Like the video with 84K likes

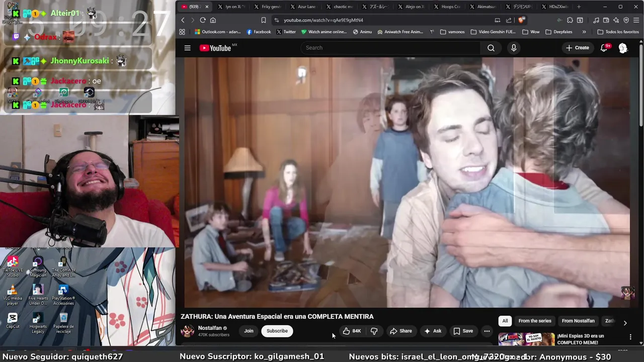352,331
